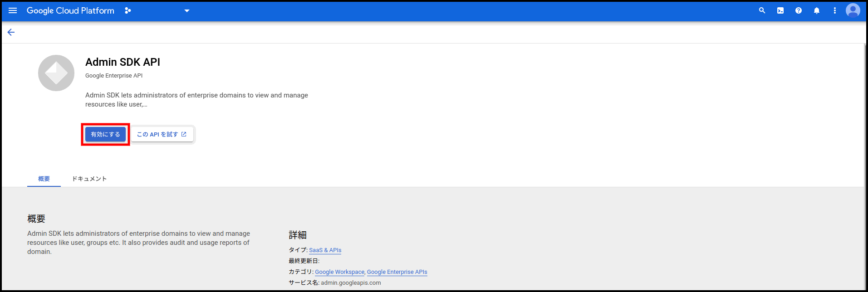Open the search magnifier icon

click(762, 10)
